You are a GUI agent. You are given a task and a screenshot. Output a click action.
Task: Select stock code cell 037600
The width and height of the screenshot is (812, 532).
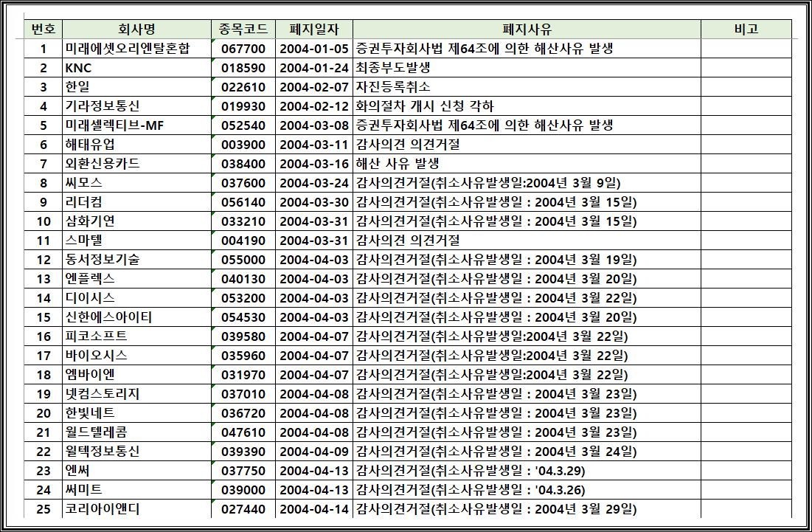pyautogui.click(x=243, y=183)
